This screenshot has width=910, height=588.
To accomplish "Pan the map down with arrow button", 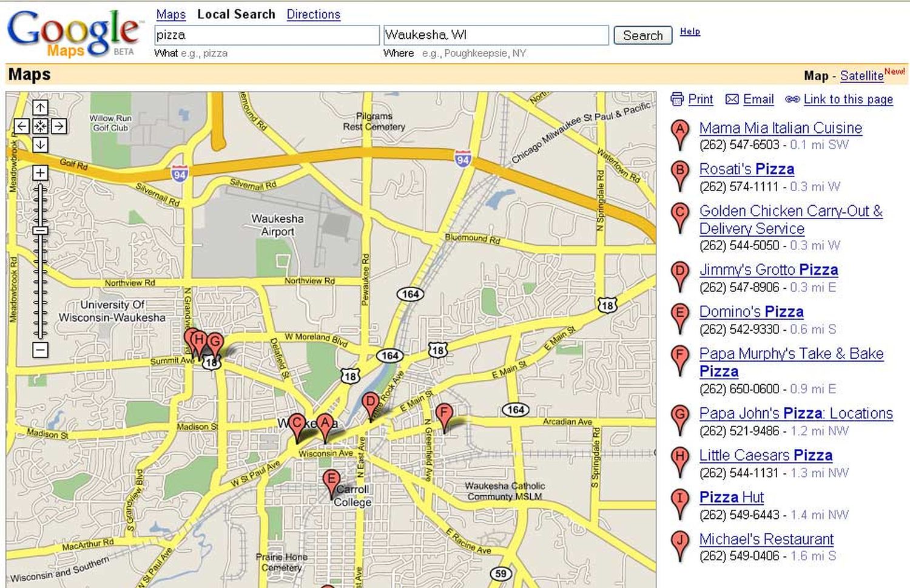I will pyautogui.click(x=40, y=144).
